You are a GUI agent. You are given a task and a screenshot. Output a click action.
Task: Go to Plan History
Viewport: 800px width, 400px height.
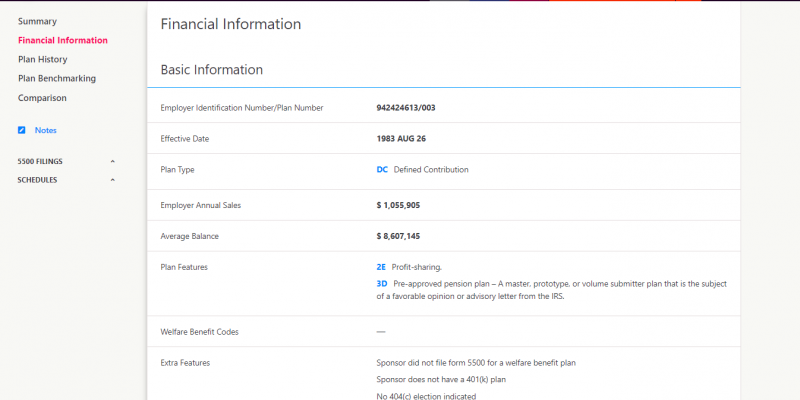[42, 59]
